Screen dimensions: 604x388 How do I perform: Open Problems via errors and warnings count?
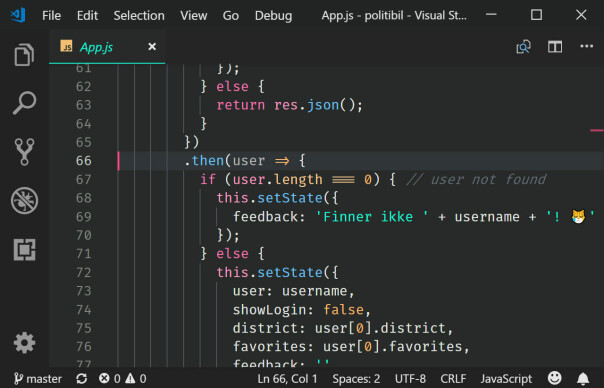pyautogui.click(x=122, y=379)
